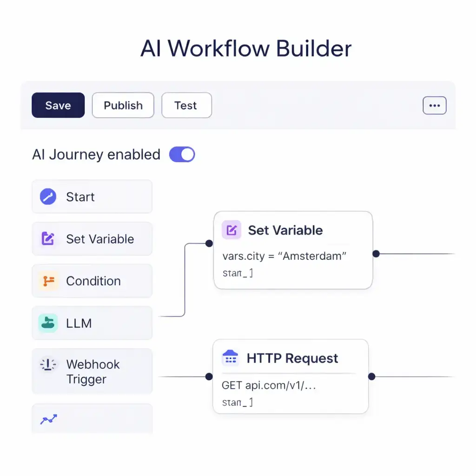Click the Start node icon in sidebar
The image size is (476, 476).
(48, 197)
